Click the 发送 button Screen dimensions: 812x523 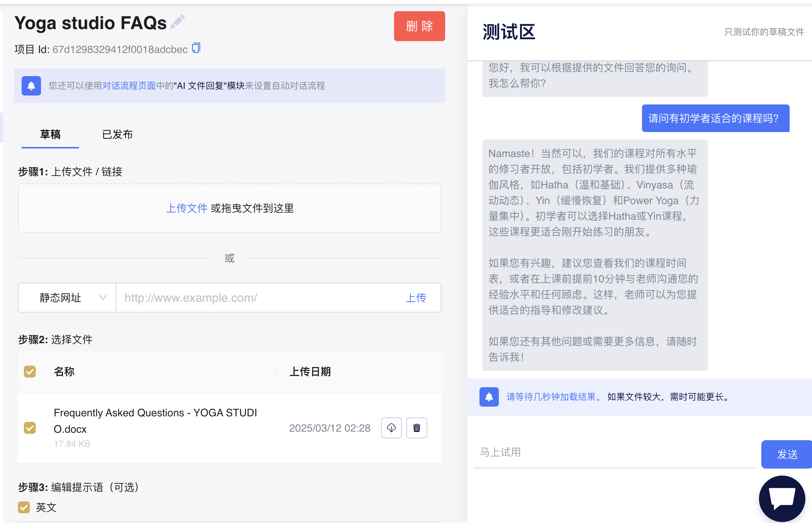click(787, 454)
